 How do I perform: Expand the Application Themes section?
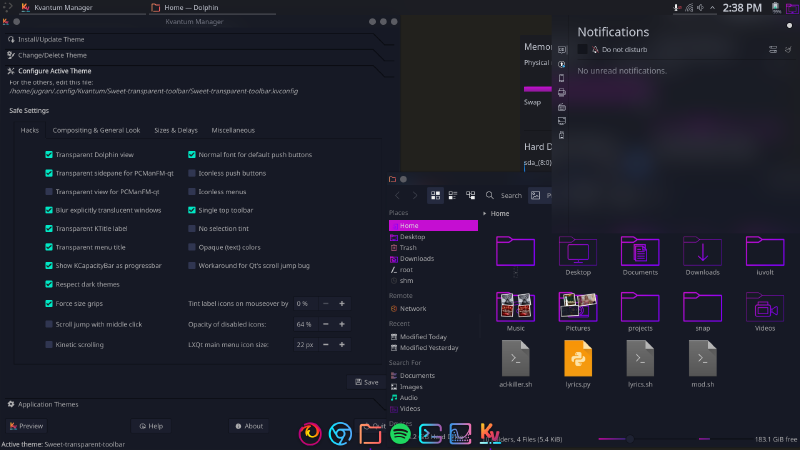[48, 404]
